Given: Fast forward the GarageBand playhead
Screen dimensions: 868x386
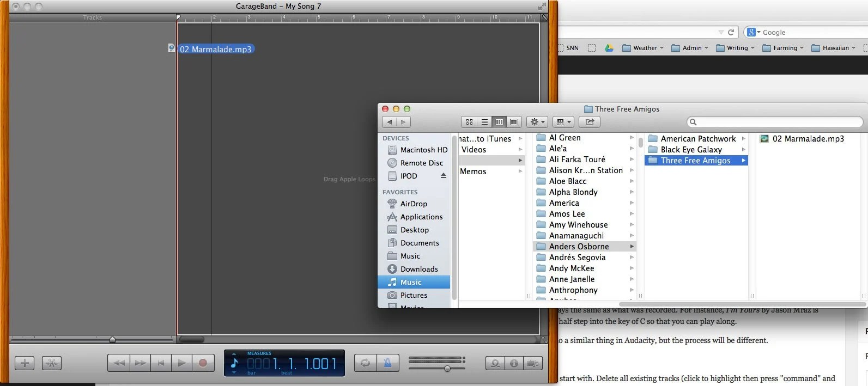Looking at the screenshot, I should click(140, 363).
